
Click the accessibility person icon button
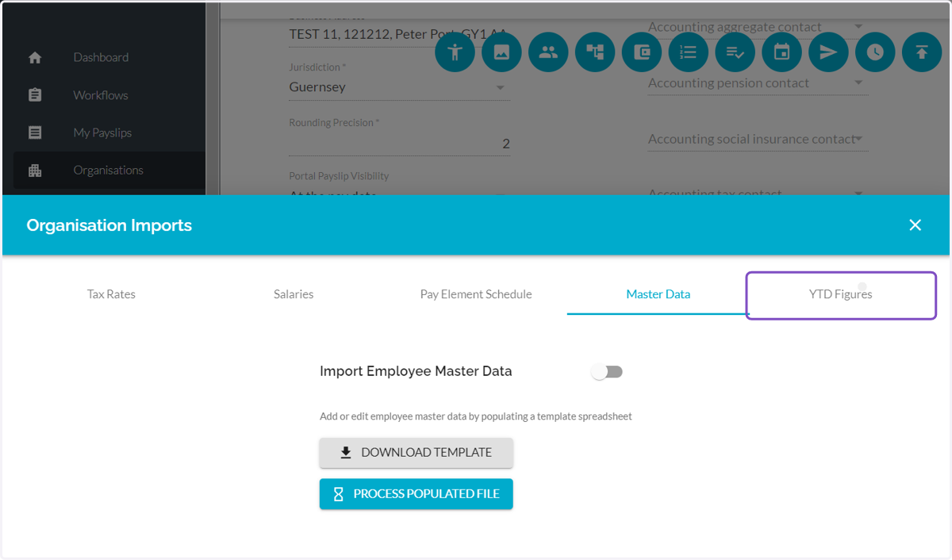(x=455, y=52)
